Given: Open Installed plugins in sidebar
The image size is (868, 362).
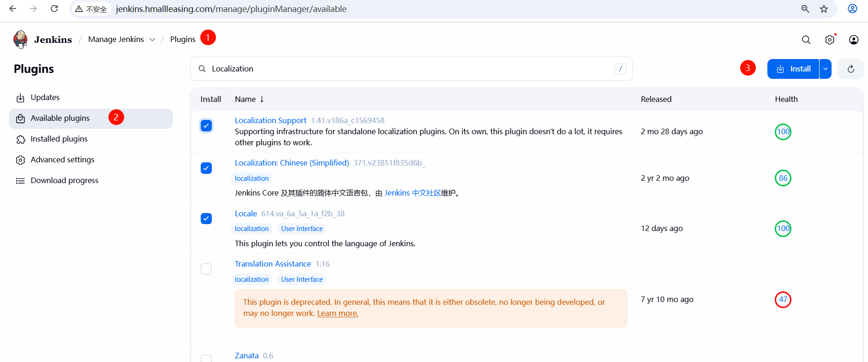Looking at the screenshot, I should pyautogui.click(x=59, y=139).
